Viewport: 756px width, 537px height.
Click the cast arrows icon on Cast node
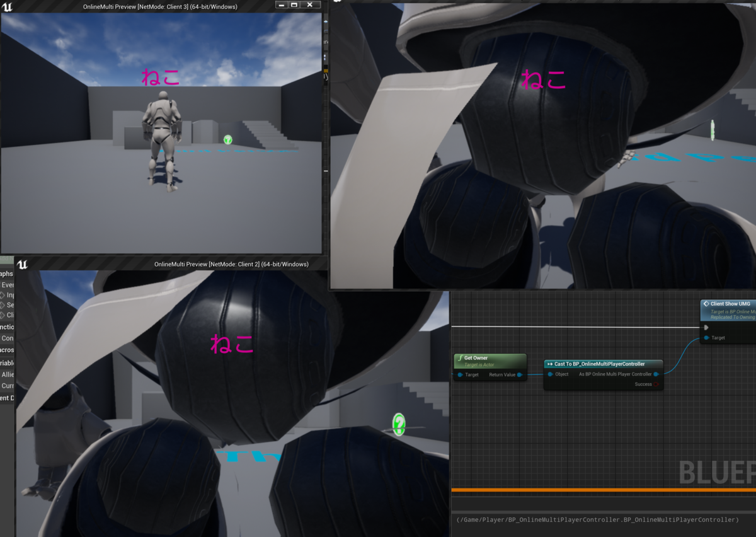[x=550, y=364]
